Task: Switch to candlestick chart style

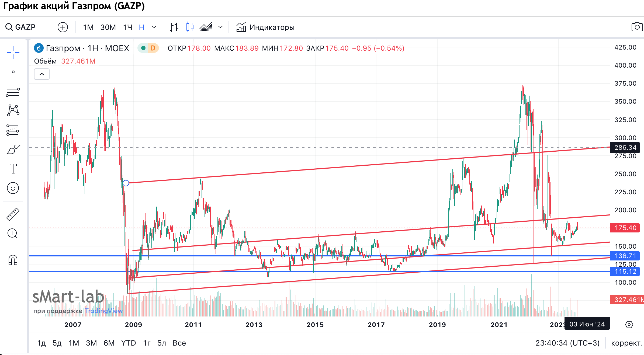Action: (x=190, y=27)
